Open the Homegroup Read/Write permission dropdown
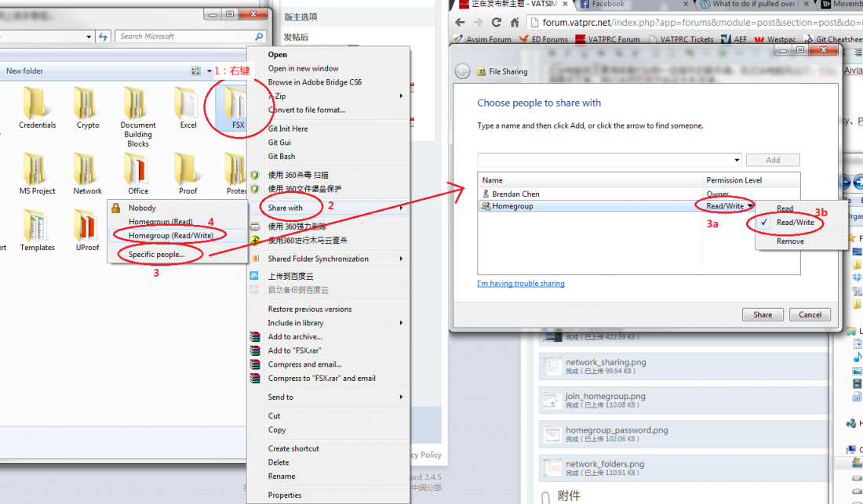 (x=730, y=206)
